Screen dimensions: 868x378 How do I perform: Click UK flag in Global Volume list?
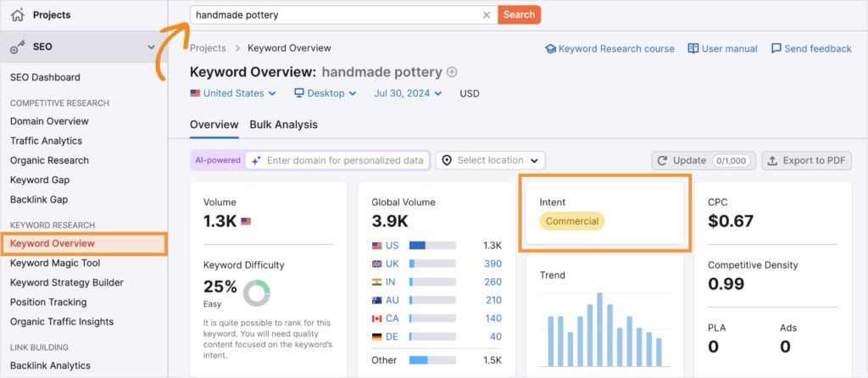tap(377, 264)
